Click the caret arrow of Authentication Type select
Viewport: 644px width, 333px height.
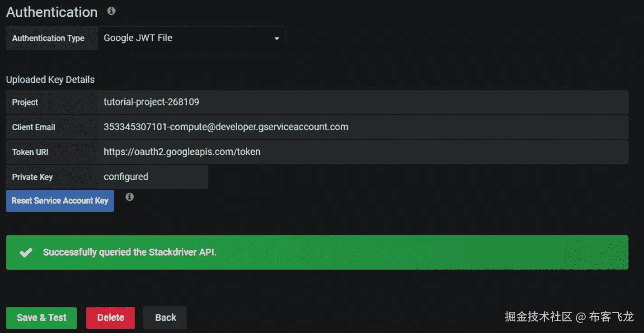277,38
